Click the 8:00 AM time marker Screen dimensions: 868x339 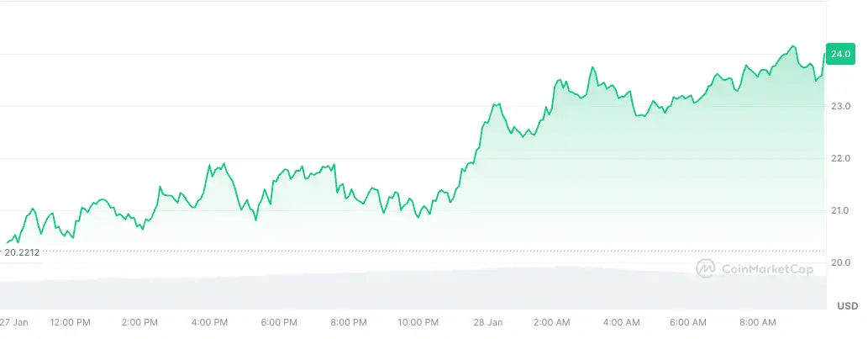[x=761, y=321]
